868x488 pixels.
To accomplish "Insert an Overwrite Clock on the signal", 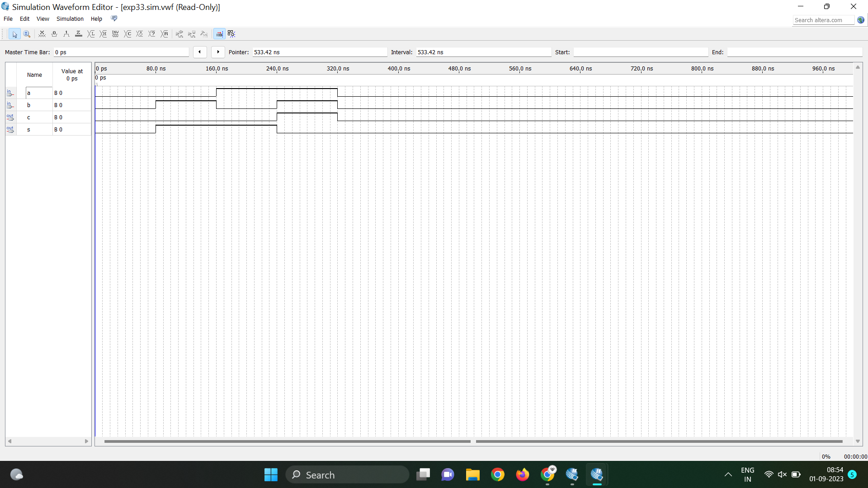I will [x=140, y=34].
